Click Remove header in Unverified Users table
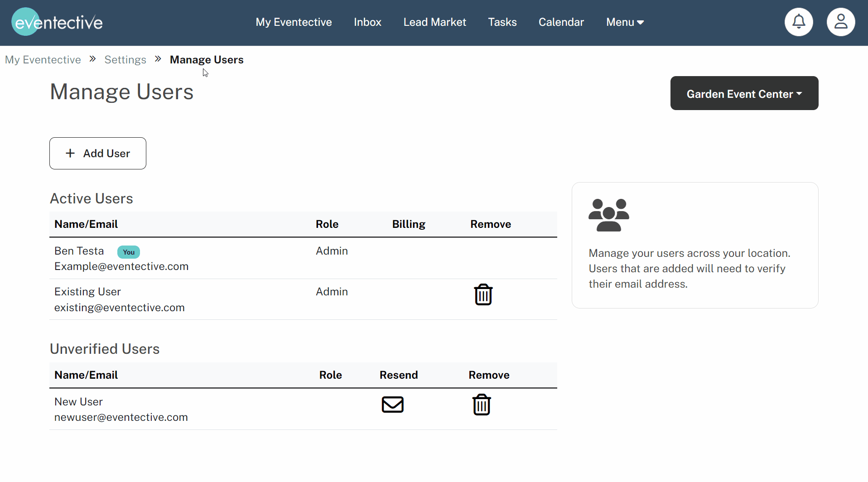The width and height of the screenshot is (868, 482). 489,375
